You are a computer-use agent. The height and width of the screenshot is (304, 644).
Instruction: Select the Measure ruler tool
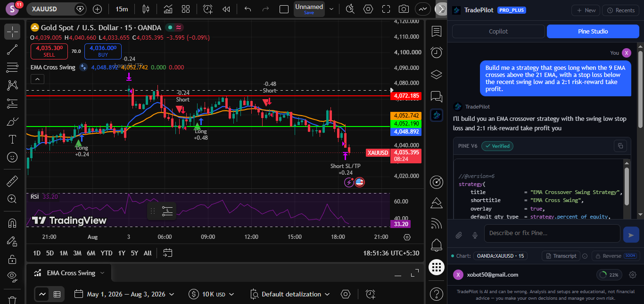tap(12, 181)
